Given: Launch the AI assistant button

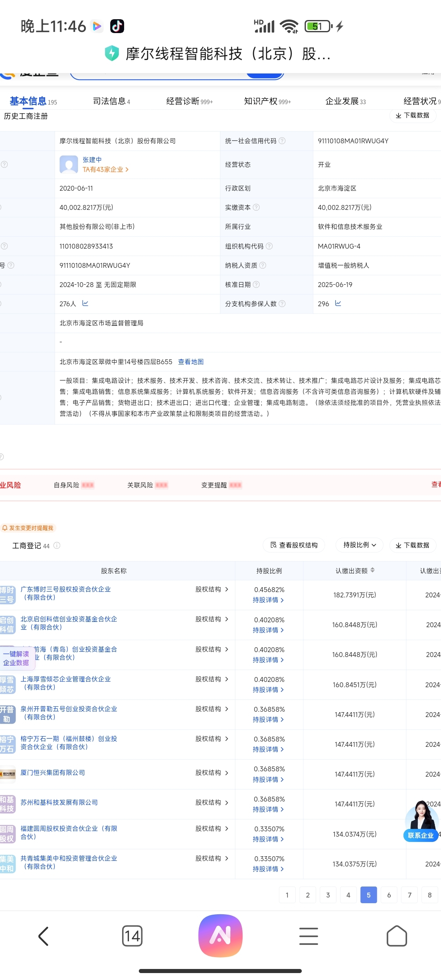Looking at the screenshot, I should [x=220, y=935].
